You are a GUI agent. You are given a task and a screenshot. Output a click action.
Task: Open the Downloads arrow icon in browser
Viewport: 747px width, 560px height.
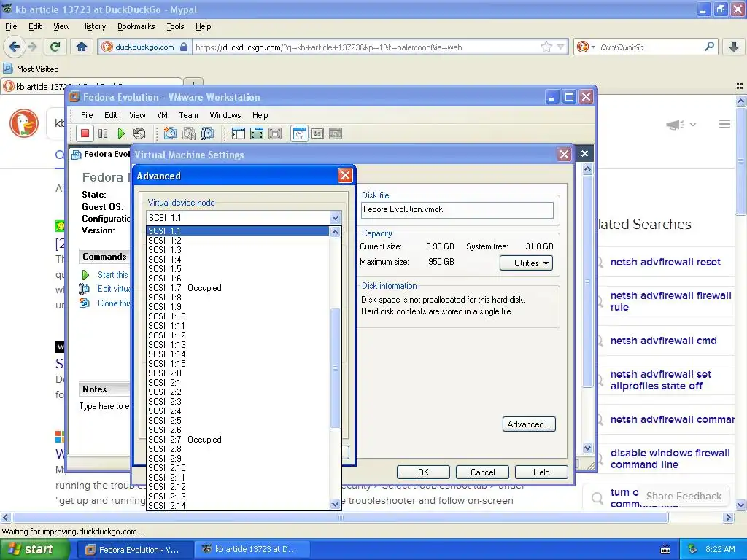[734, 47]
